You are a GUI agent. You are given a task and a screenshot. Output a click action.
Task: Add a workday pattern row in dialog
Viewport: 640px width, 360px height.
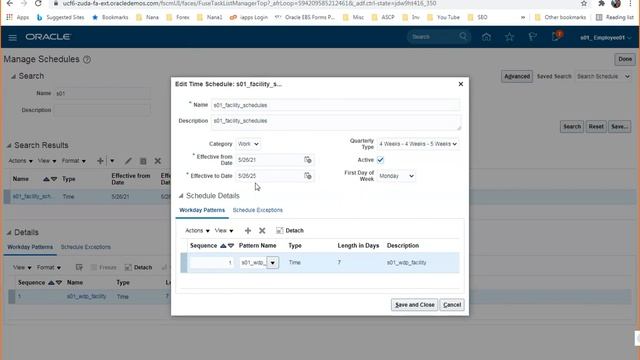(x=248, y=231)
